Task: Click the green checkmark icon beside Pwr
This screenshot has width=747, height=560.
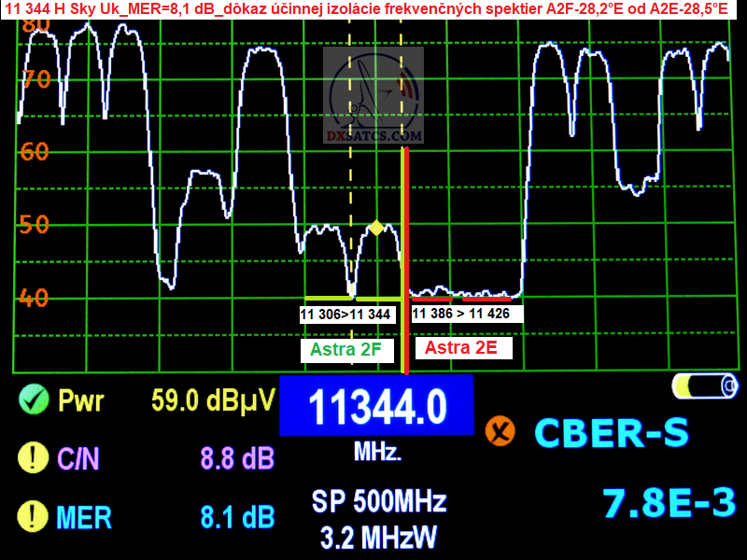Action: click(33, 400)
